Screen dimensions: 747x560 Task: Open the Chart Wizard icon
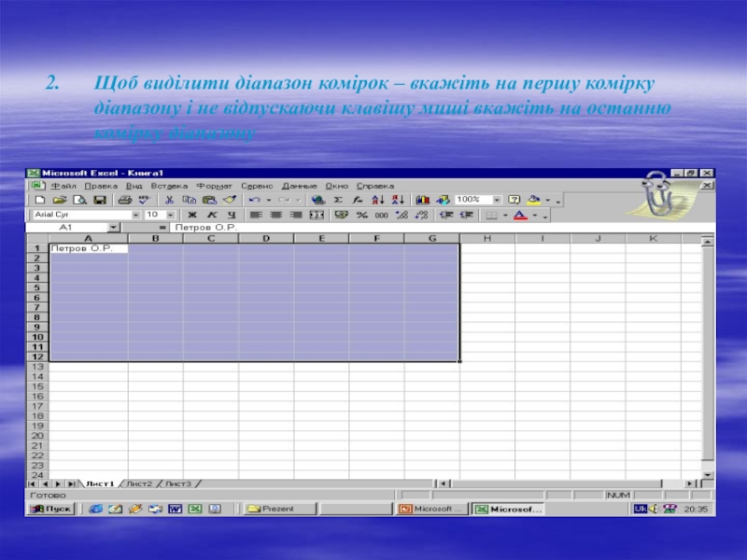coord(422,200)
